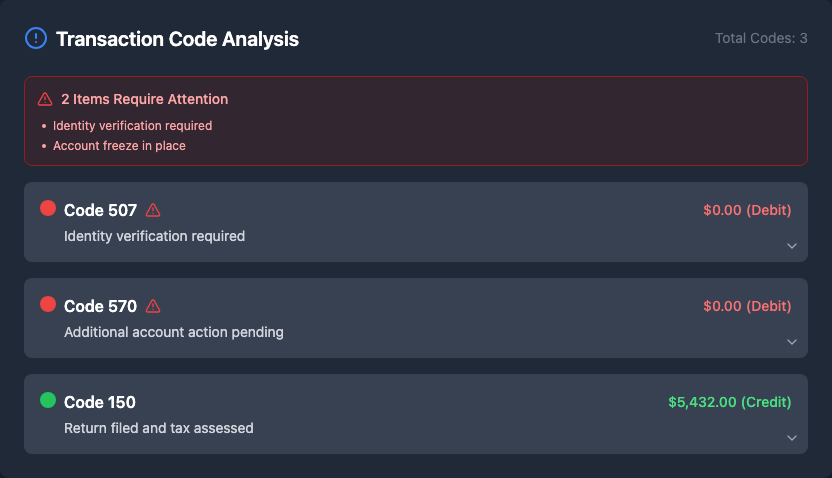
Task: Click the warning triangle next to Code 507
Action: (153, 210)
